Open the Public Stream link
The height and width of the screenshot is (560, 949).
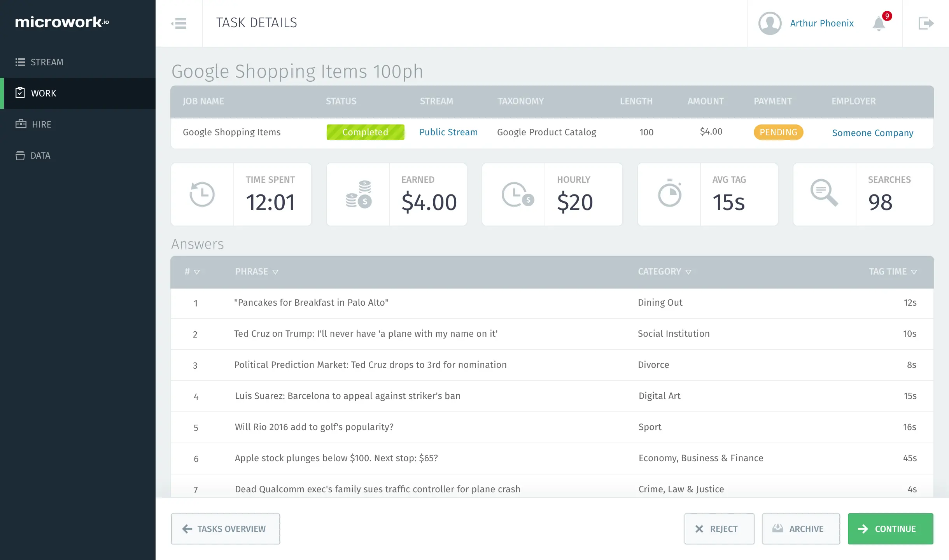click(448, 132)
